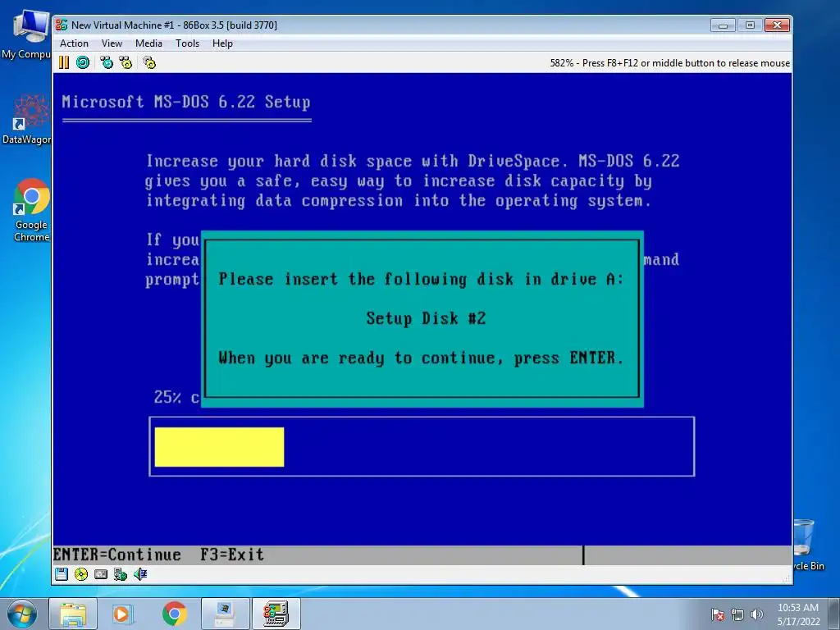Image resolution: width=840 pixels, height=630 pixels.
Task: Click the network status bar icon
Action: pos(121,573)
